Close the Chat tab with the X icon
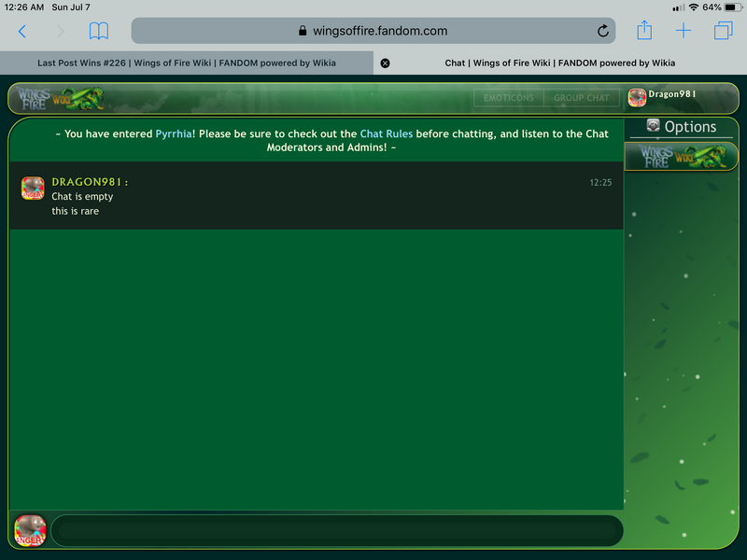 click(x=385, y=63)
